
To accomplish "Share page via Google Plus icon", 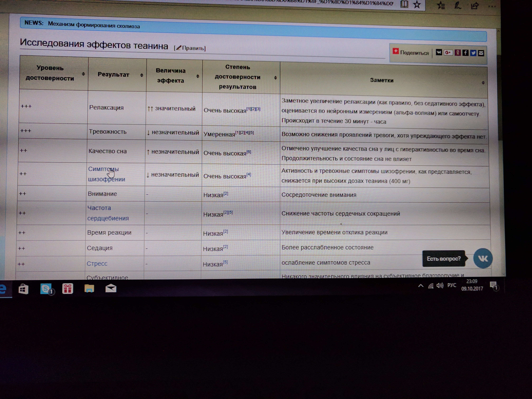I will (x=448, y=53).
